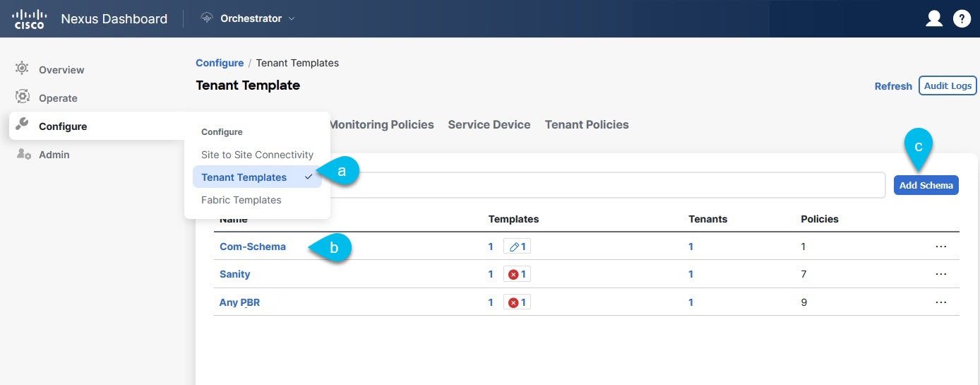This screenshot has width=980, height=385.
Task: Click the Nexus Dashboard title
Action: coord(114,19)
